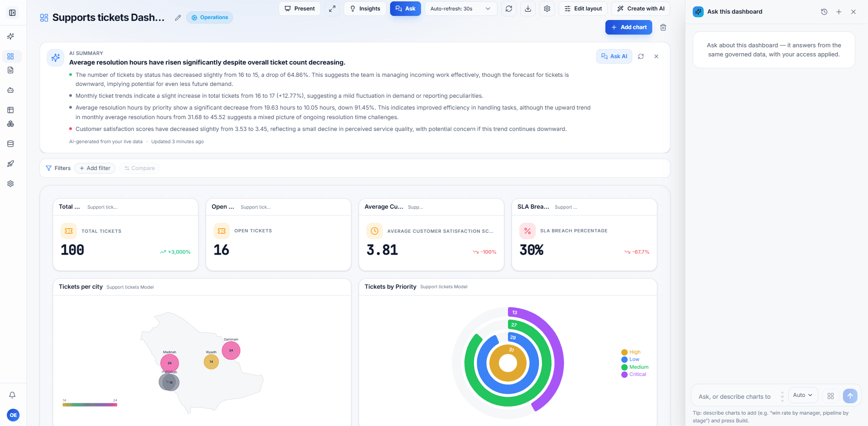Open the OE user avatar
The width and height of the screenshot is (868, 426).
coord(13,415)
